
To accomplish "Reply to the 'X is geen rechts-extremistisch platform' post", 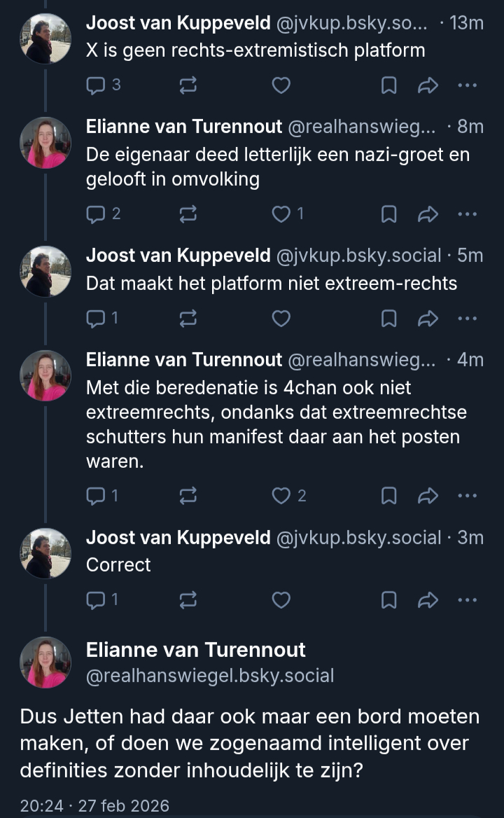I will point(95,85).
